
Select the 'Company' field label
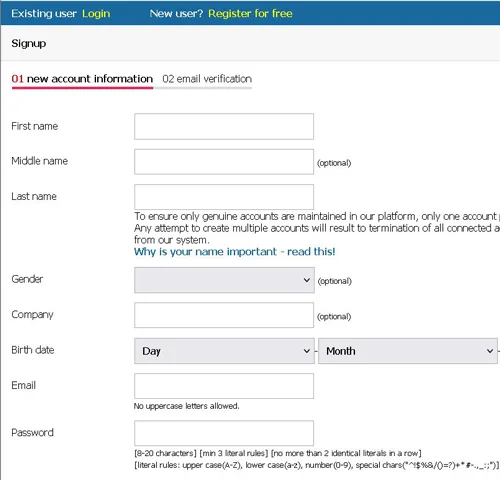(32, 314)
